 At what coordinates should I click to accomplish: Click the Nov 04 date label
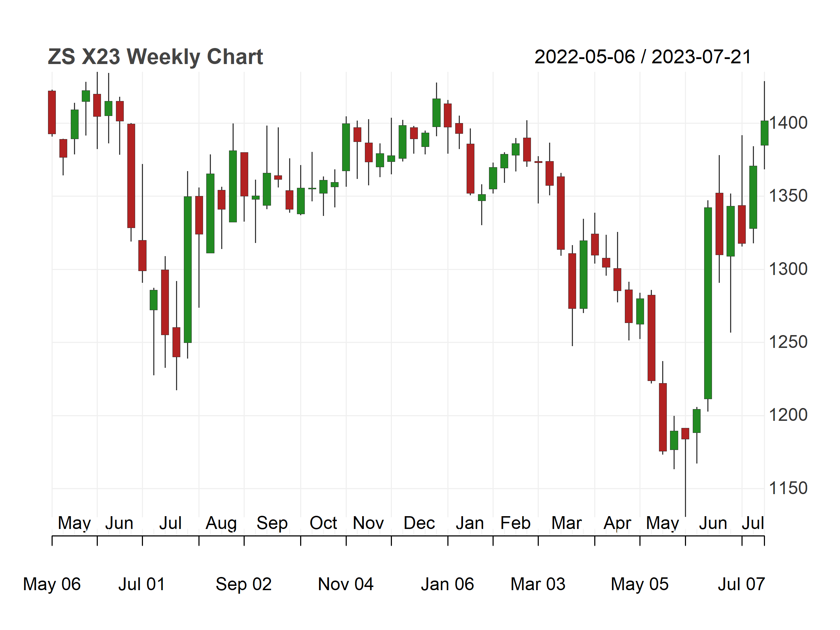coord(346,584)
